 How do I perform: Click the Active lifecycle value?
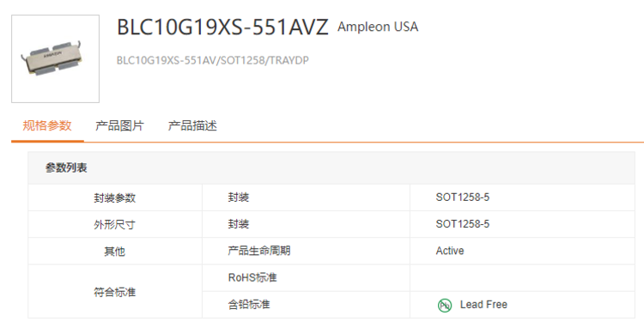[x=450, y=251]
